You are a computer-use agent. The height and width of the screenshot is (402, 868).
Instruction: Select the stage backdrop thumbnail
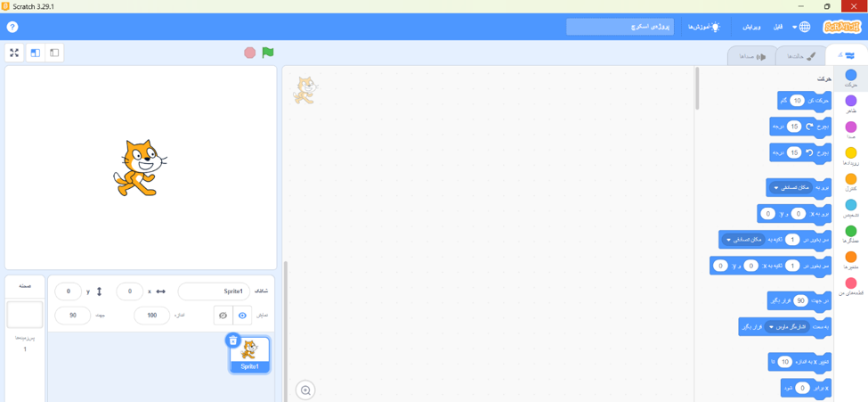tap(24, 315)
